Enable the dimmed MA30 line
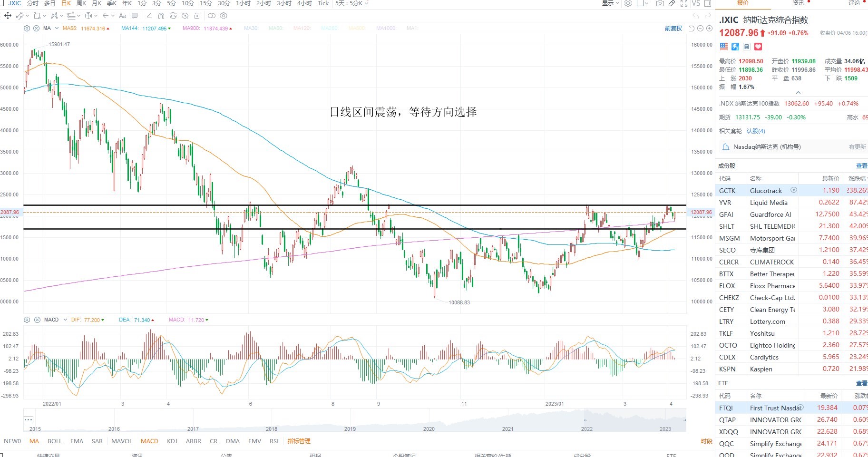 (251, 29)
